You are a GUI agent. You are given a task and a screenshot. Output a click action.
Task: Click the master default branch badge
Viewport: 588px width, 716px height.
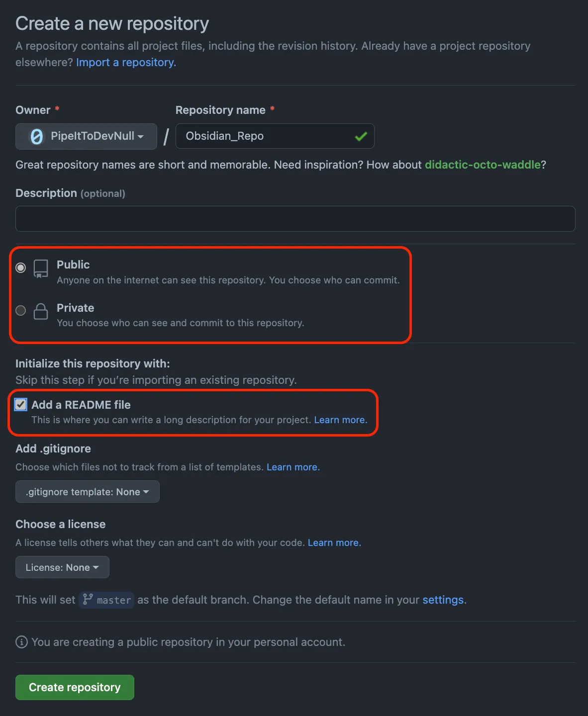coord(106,600)
